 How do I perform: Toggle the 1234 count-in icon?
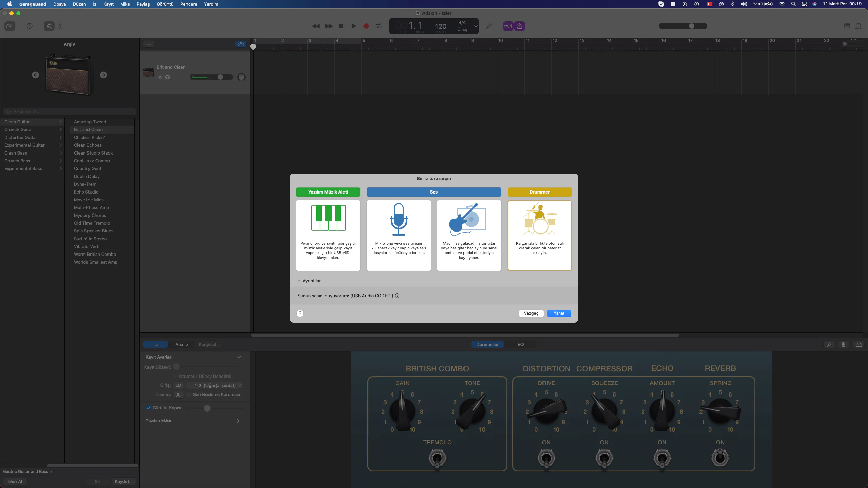(x=507, y=26)
